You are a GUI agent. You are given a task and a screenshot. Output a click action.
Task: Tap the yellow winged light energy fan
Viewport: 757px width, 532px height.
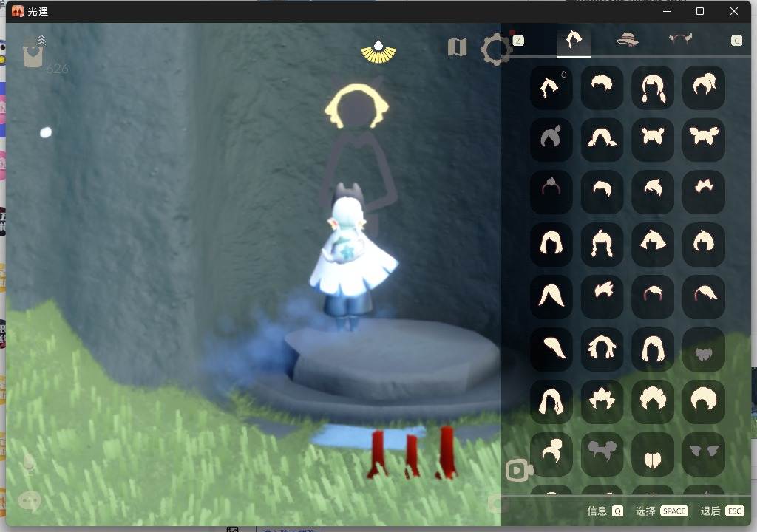point(378,52)
